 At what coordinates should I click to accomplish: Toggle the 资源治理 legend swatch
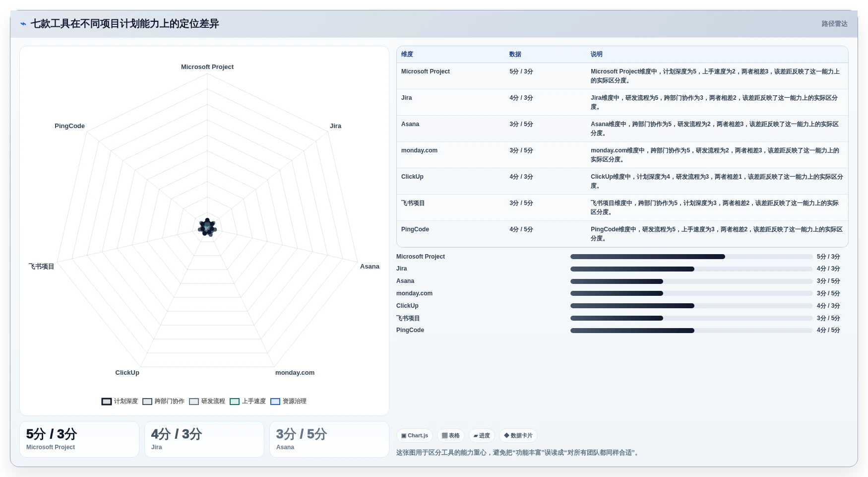275,402
